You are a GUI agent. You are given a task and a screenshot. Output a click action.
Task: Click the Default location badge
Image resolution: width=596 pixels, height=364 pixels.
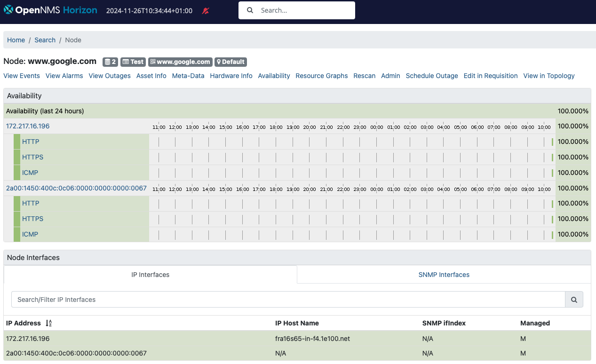click(230, 62)
